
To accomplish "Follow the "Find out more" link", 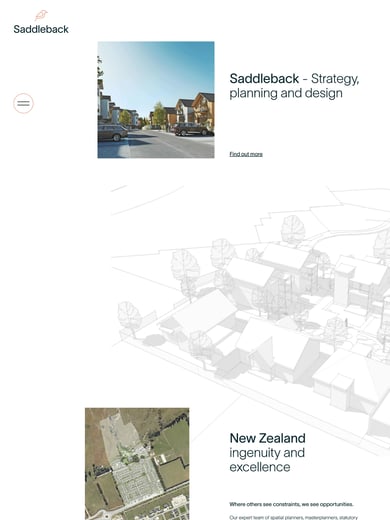I will (246, 154).
